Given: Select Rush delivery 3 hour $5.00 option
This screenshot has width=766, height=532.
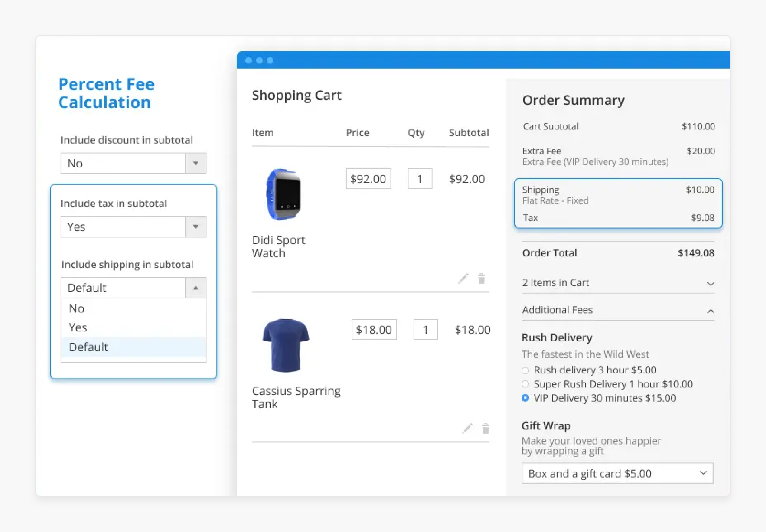Looking at the screenshot, I should [x=525, y=370].
